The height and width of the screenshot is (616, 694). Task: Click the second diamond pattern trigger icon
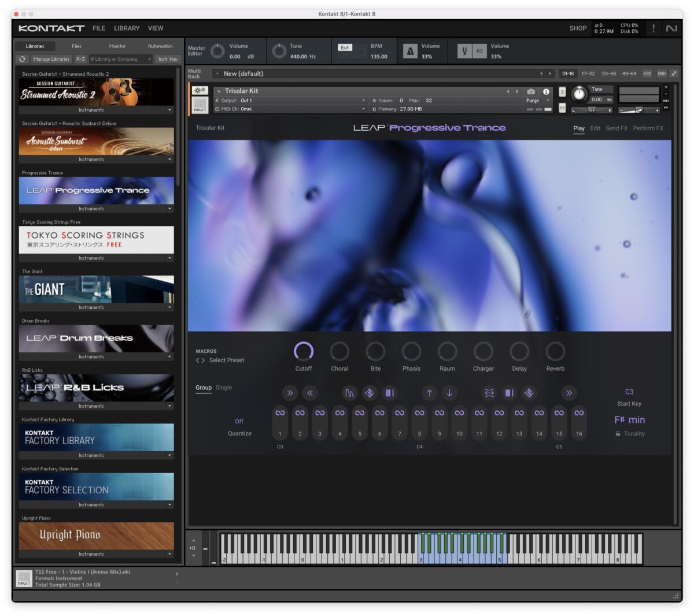pos(529,393)
